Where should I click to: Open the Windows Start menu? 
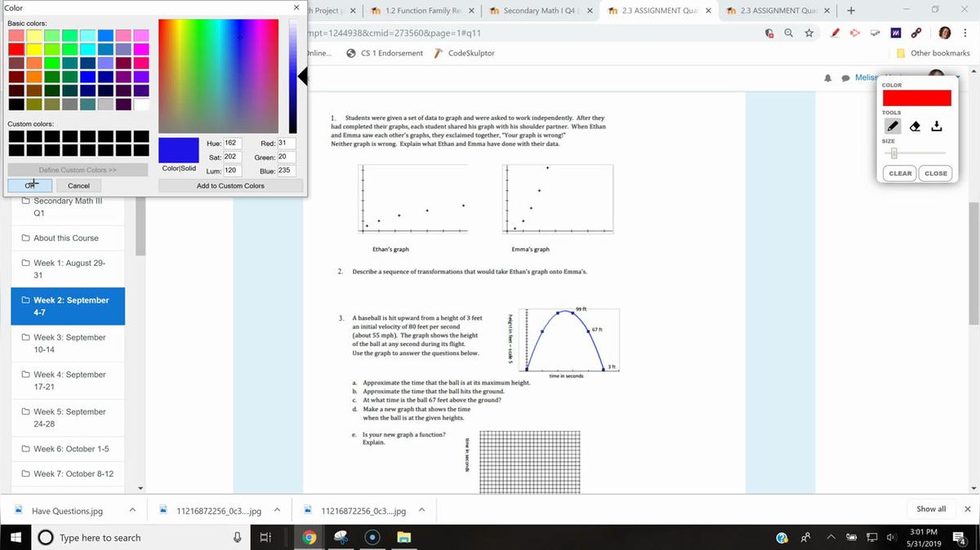tap(16, 538)
